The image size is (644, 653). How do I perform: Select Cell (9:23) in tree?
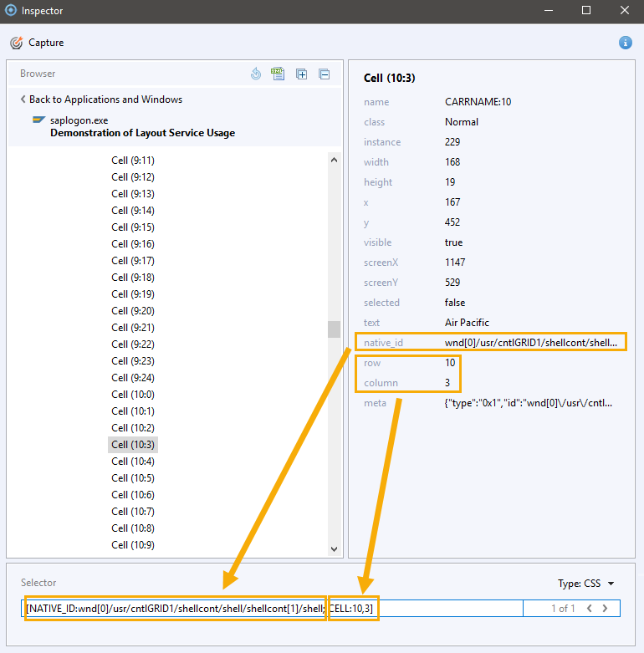pyautogui.click(x=133, y=360)
